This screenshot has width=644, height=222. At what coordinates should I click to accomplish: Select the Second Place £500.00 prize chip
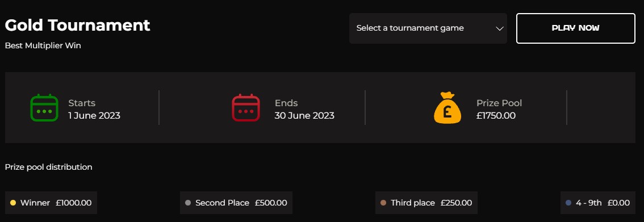click(236, 203)
